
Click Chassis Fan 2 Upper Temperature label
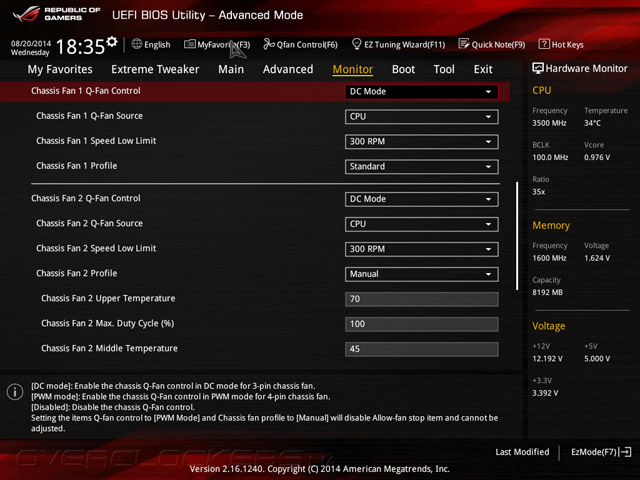(x=108, y=298)
